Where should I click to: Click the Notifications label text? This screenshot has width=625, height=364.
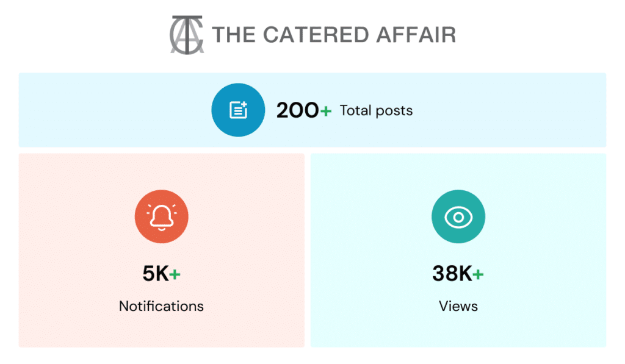[x=161, y=306]
